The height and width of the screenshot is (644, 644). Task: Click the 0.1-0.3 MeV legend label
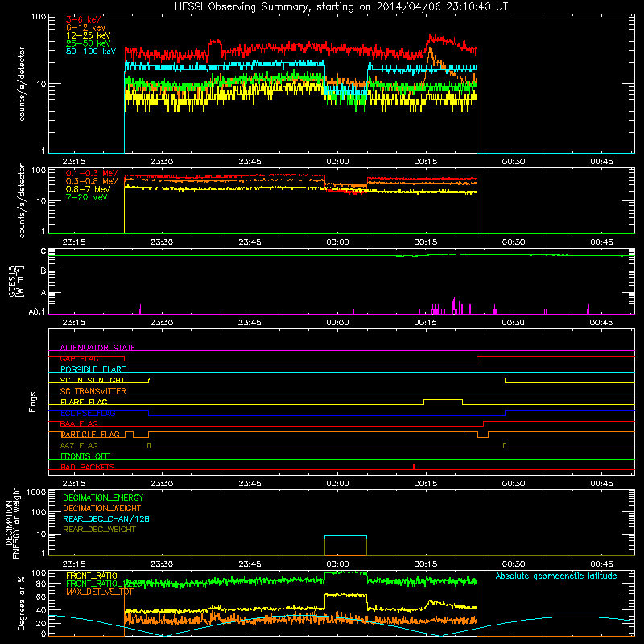[92, 173]
